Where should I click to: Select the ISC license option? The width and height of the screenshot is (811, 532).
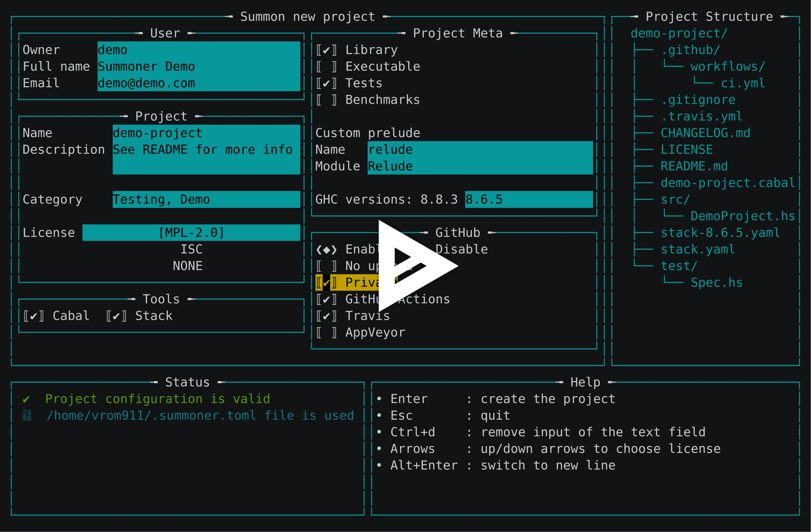pos(191,249)
